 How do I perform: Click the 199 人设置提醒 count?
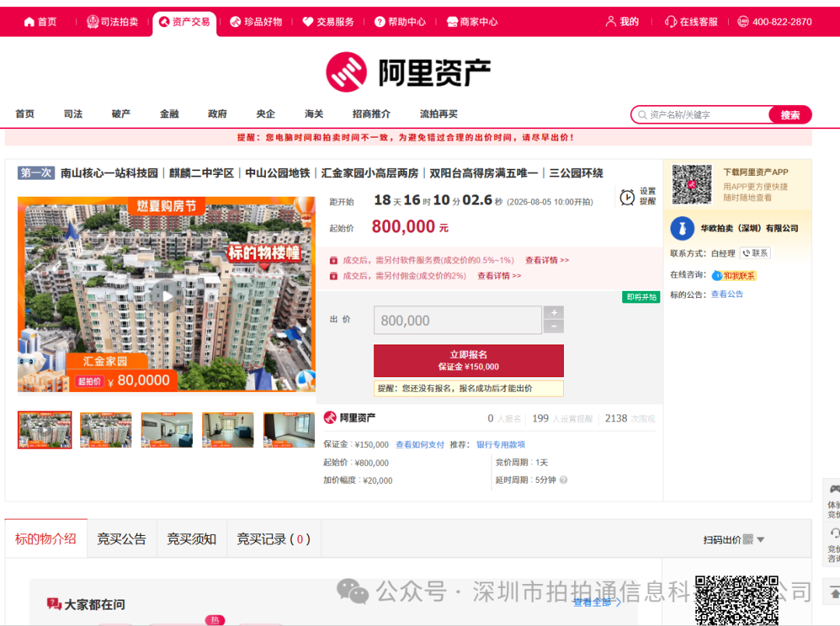(562, 419)
